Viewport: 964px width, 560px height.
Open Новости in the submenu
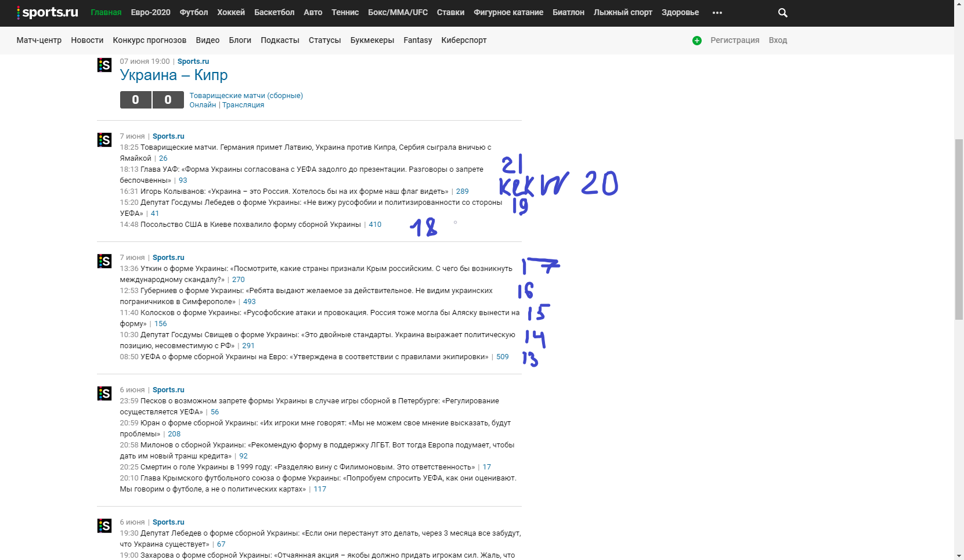[x=87, y=40]
